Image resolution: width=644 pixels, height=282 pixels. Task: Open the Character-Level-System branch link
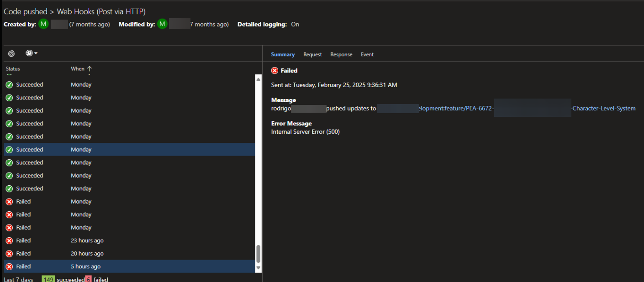pos(603,109)
